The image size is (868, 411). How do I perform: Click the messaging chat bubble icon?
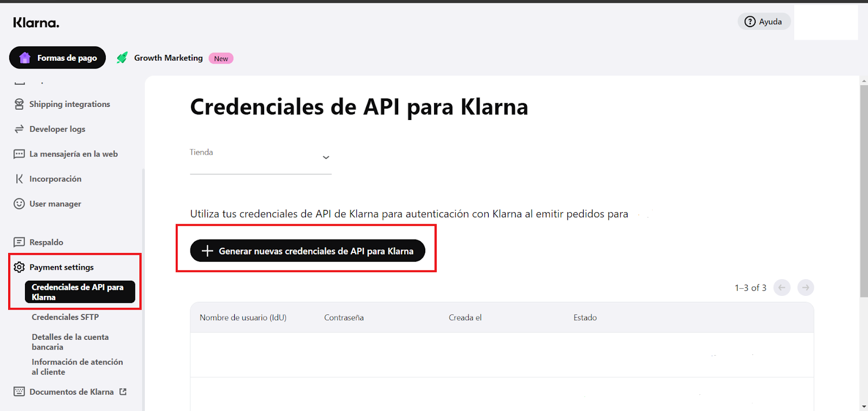[19, 154]
